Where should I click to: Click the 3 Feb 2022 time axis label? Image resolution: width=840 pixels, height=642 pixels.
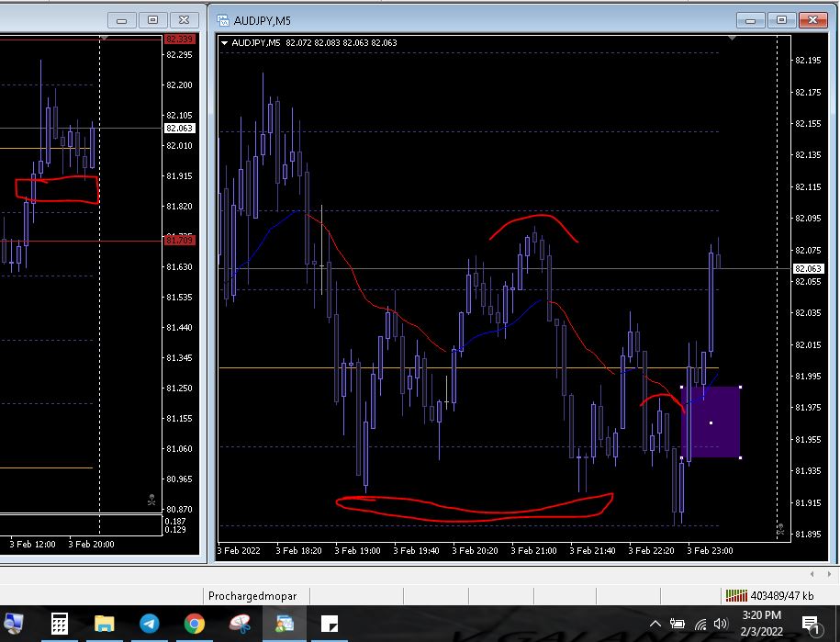coord(239,550)
